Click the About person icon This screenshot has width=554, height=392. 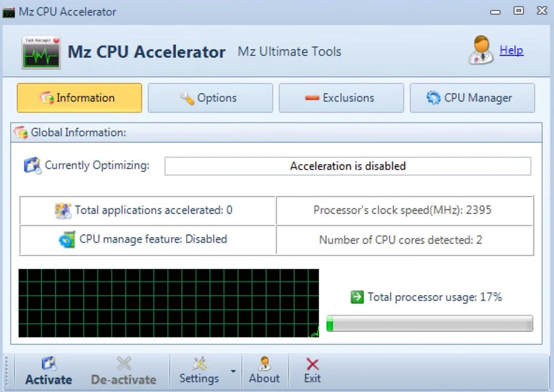(x=264, y=364)
